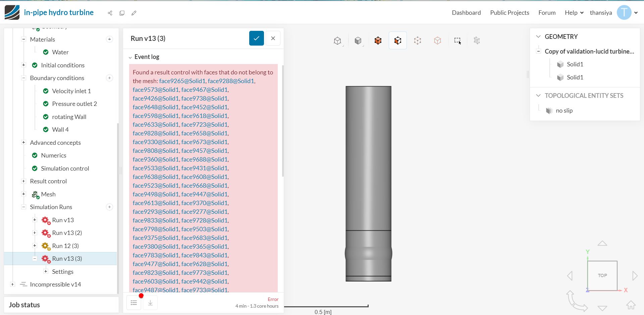
Task: Expand Incompressible v14 simulation
Action: (12, 285)
